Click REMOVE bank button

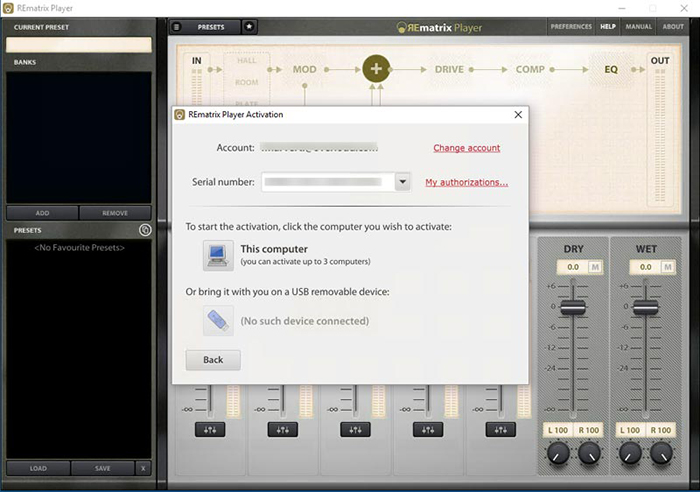click(115, 213)
